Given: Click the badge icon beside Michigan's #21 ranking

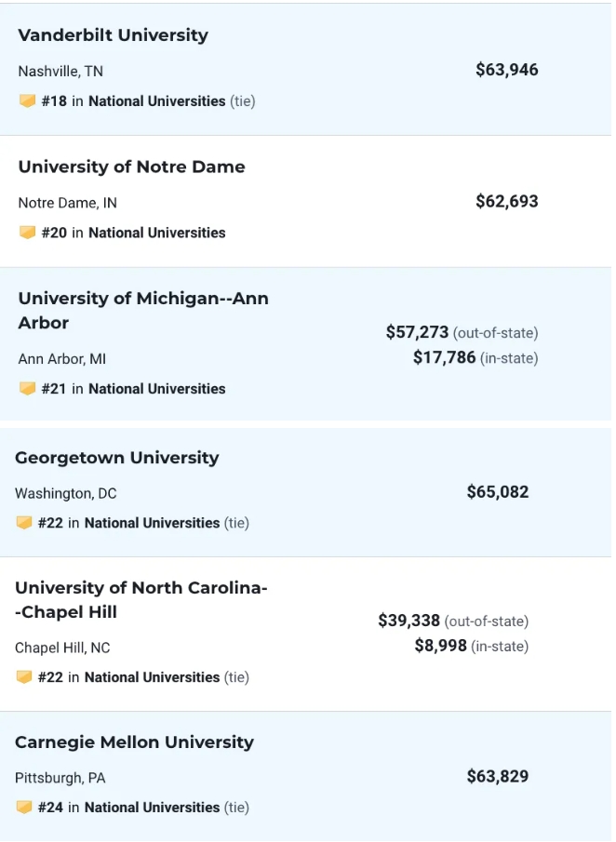Looking at the screenshot, I should click(27, 389).
